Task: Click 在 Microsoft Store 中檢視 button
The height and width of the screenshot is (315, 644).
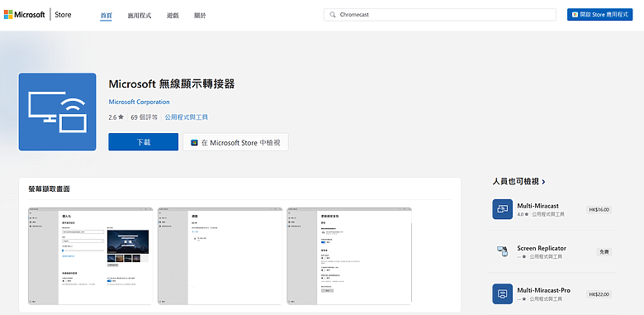Action: (235, 142)
